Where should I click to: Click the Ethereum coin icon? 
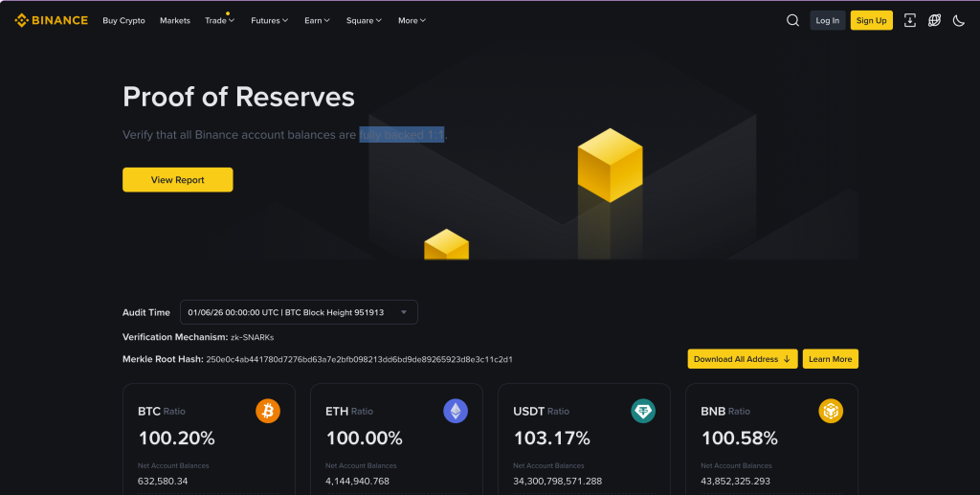tap(456, 412)
